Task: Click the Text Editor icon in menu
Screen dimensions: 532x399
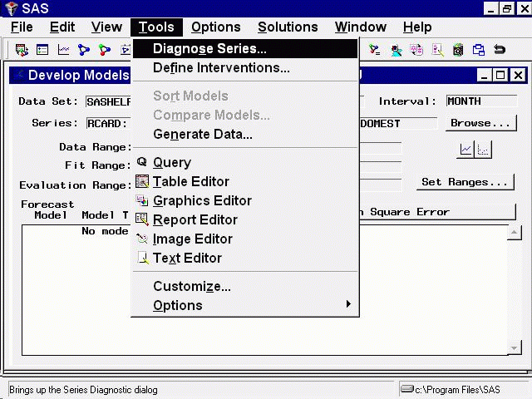Action: pos(143,258)
